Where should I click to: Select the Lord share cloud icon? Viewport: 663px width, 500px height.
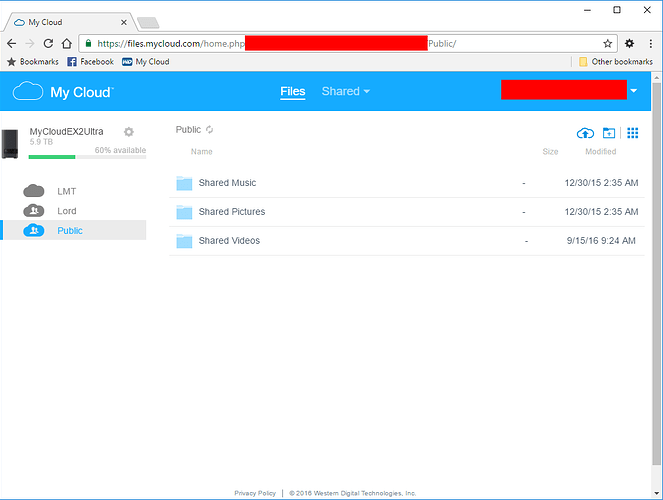(34, 210)
